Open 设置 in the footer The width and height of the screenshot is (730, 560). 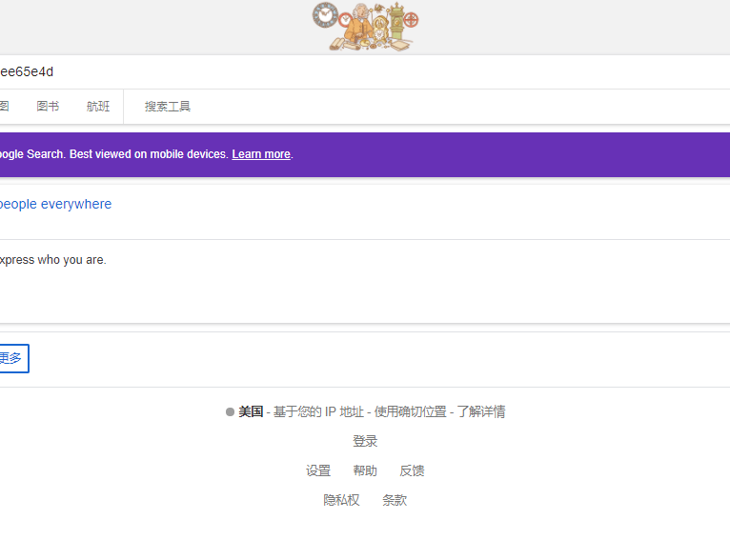(318, 471)
